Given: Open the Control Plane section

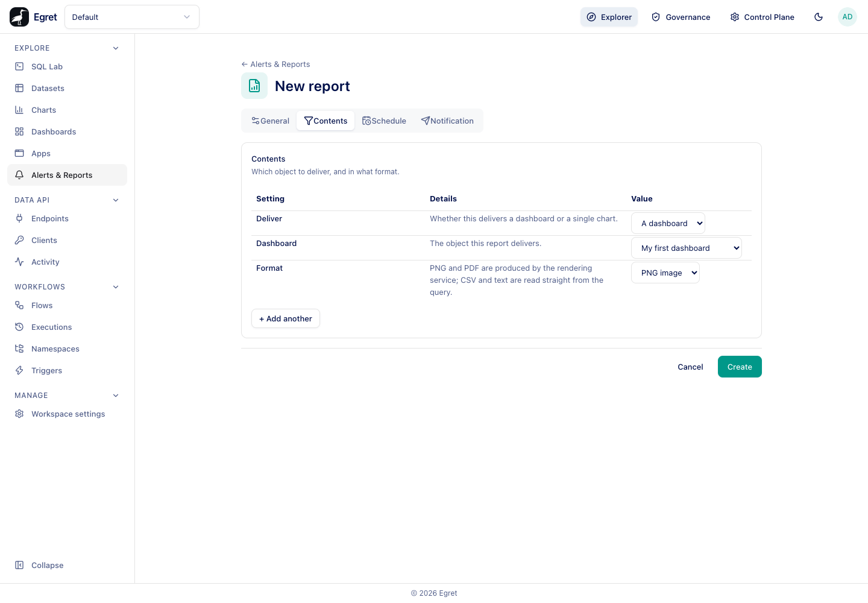Looking at the screenshot, I should (x=762, y=17).
